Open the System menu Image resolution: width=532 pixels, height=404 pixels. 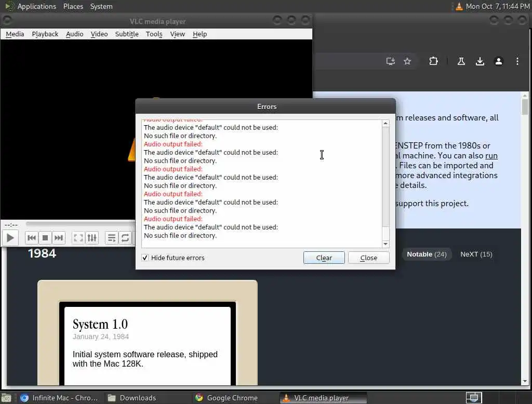point(101,6)
